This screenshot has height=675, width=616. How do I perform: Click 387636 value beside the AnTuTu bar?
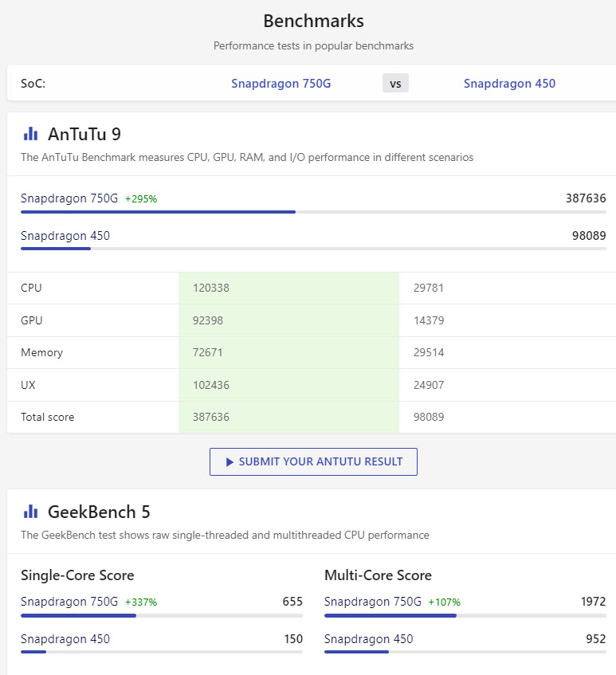pos(586,198)
